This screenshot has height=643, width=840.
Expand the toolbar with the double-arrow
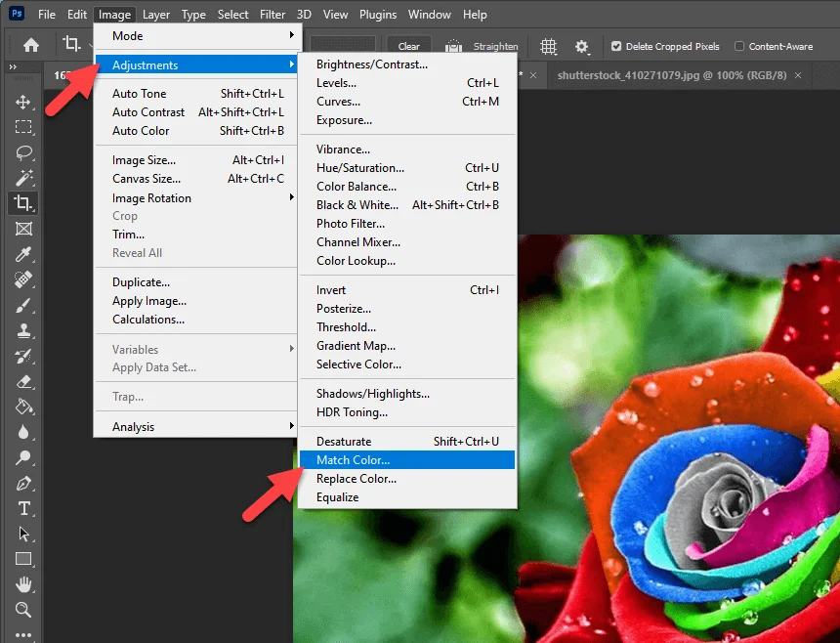click(13, 67)
